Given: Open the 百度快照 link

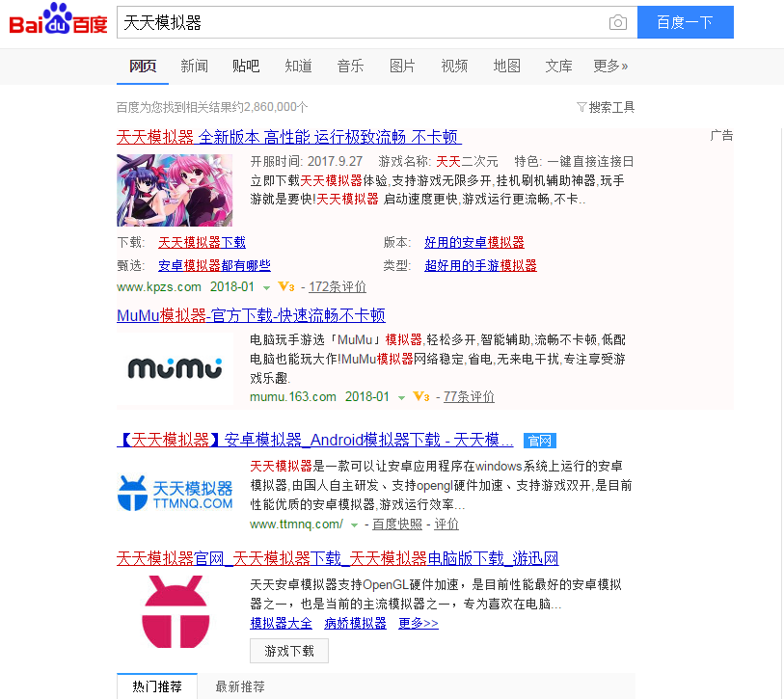Looking at the screenshot, I should (x=397, y=524).
